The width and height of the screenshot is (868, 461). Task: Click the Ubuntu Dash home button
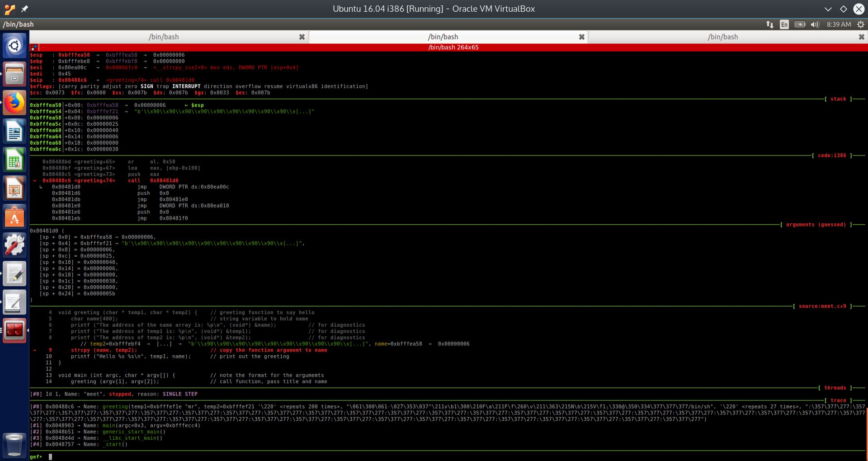pos(15,45)
